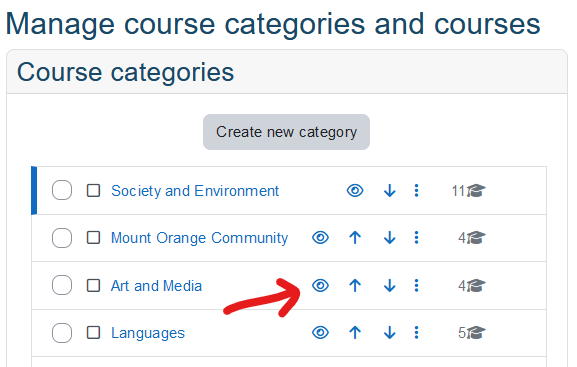The width and height of the screenshot is (577, 367).
Task: Open the Languages three-dot actions menu
Action: pos(416,333)
